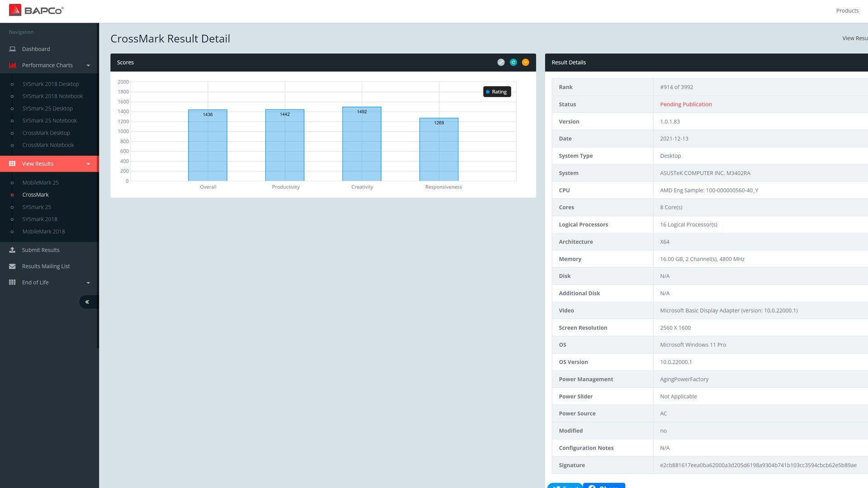The height and width of the screenshot is (488, 868).
Task: Open SYSmark 25 Notebook charts
Action: (x=50, y=121)
